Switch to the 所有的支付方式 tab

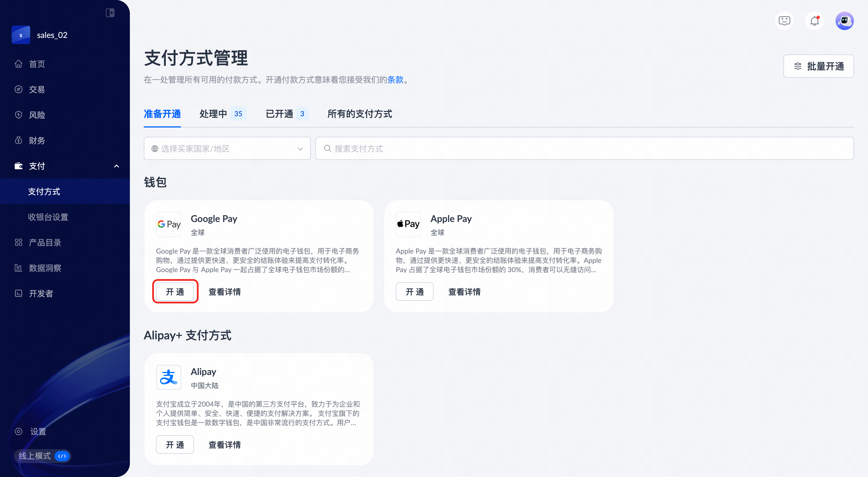[359, 114]
